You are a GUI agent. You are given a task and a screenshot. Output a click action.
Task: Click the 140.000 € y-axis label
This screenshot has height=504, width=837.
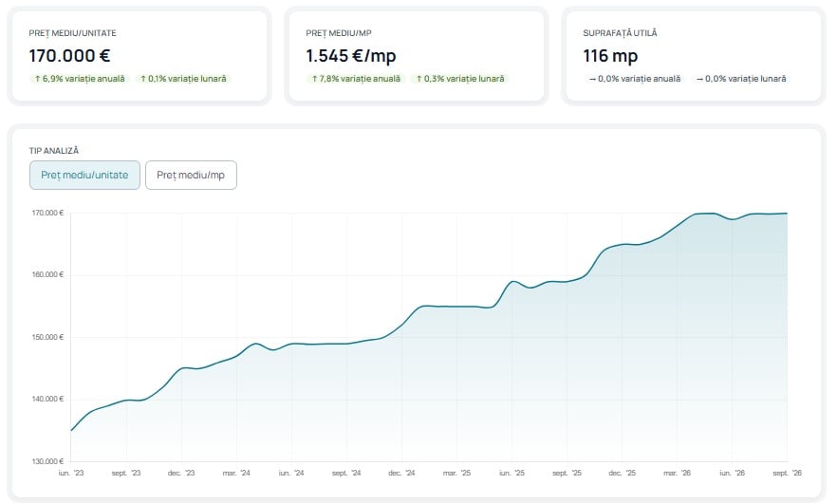[x=47, y=400]
